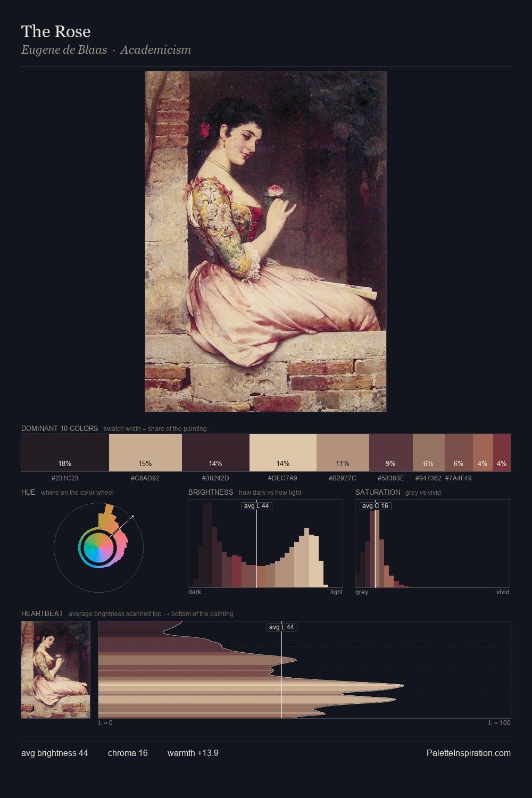Click the white dot at the hue pointer tip
This screenshot has width=532, height=798.
point(132,516)
